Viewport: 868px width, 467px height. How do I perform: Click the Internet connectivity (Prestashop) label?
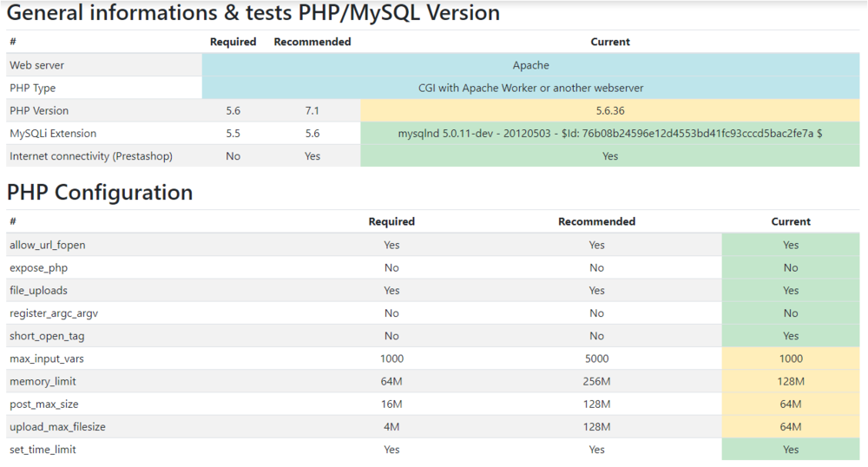click(x=91, y=156)
